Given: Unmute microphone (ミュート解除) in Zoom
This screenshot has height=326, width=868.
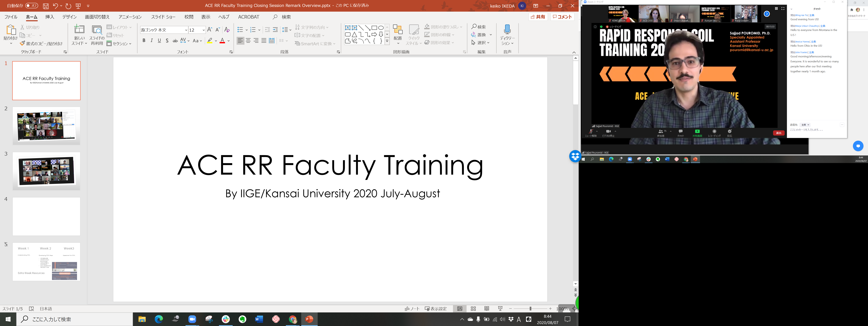Looking at the screenshot, I should pyautogui.click(x=591, y=133).
